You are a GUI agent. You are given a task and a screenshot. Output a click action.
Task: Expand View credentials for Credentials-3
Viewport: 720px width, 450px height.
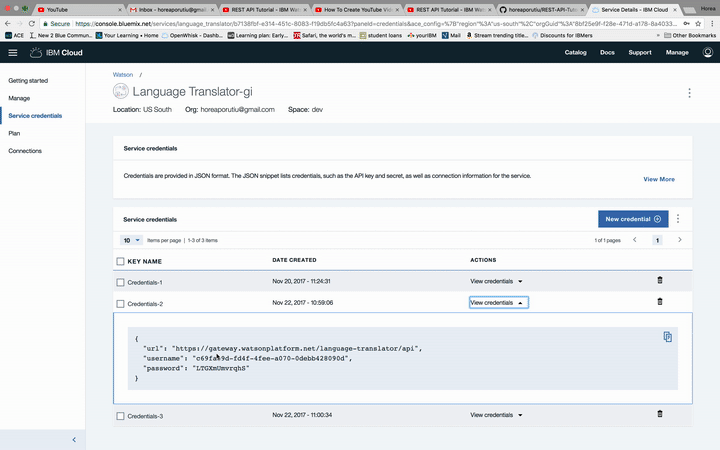(x=496, y=415)
